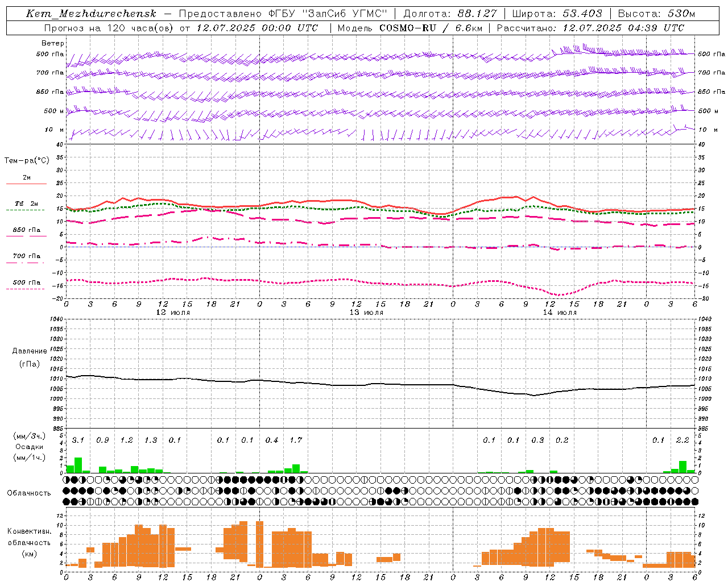This screenshot has height=582, width=728.
Task: Click the 'Долгота: 88.127' longitude value
Action: pyautogui.click(x=450, y=14)
